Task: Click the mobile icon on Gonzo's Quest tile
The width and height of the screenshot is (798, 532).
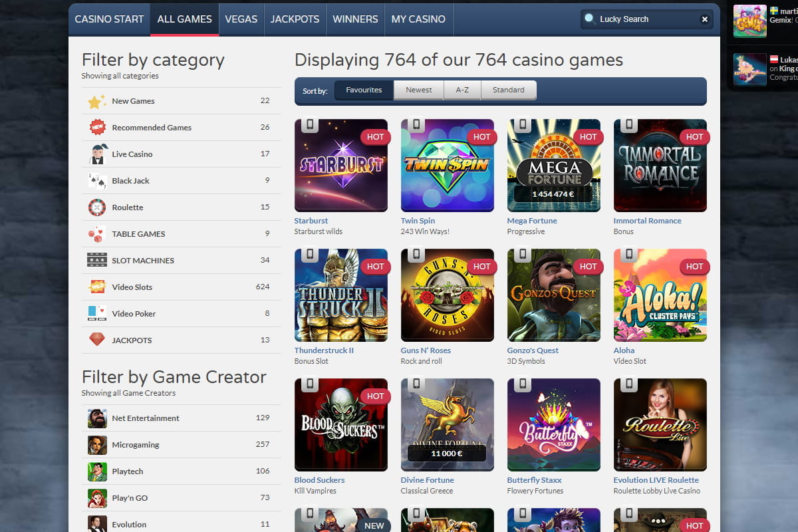Action: pos(523,255)
